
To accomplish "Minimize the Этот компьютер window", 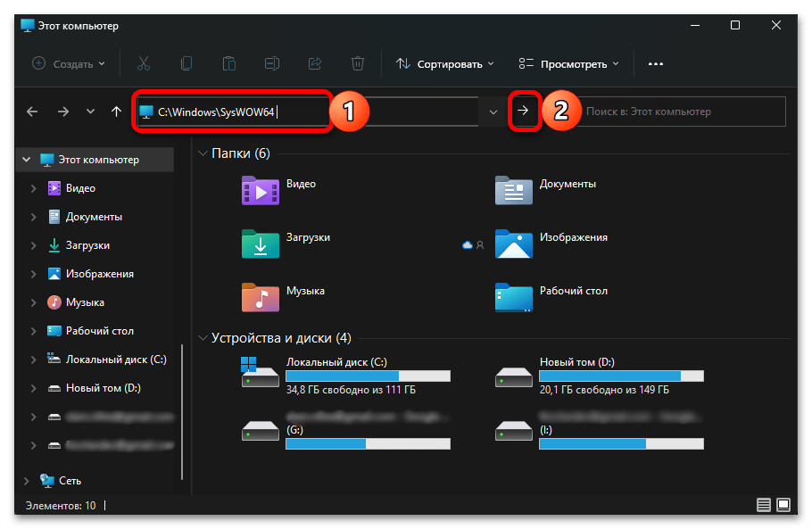I will tap(695, 25).
